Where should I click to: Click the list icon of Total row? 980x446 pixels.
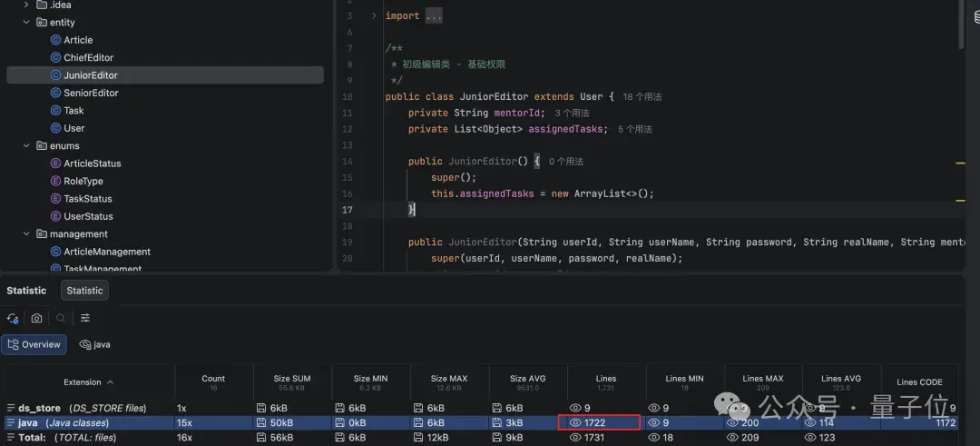(x=11, y=437)
